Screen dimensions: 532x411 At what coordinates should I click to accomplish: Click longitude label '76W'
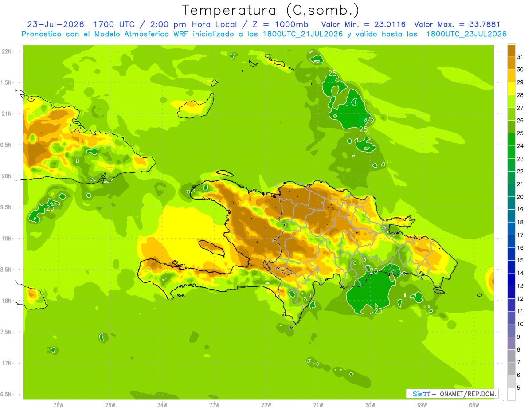[58, 405]
